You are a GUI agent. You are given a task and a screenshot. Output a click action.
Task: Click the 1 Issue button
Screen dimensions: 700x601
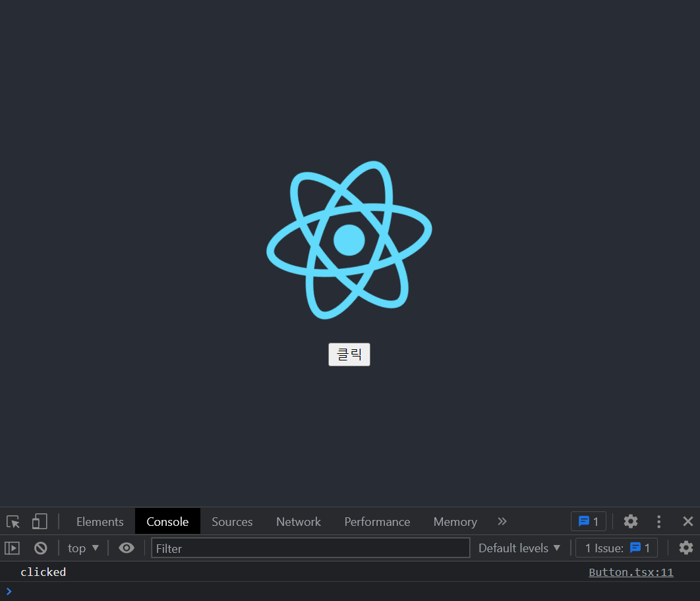pyautogui.click(x=616, y=548)
